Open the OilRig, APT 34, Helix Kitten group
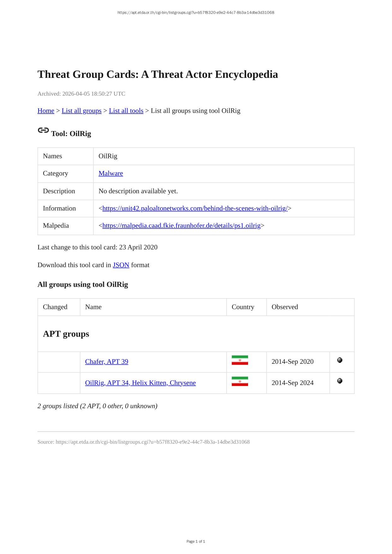The width and height of the screenshot is (392, 554). point(140,383)
